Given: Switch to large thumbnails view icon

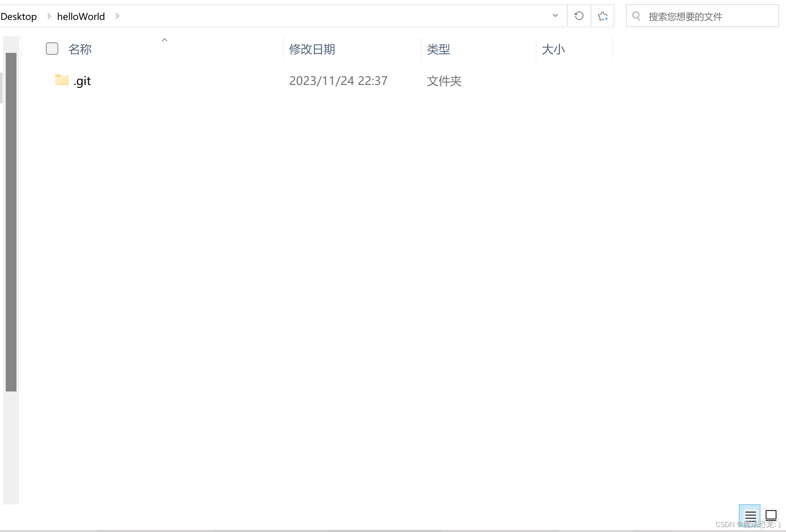Looking at the screenshot, I should pyautogui.click(x=771, y=515).
